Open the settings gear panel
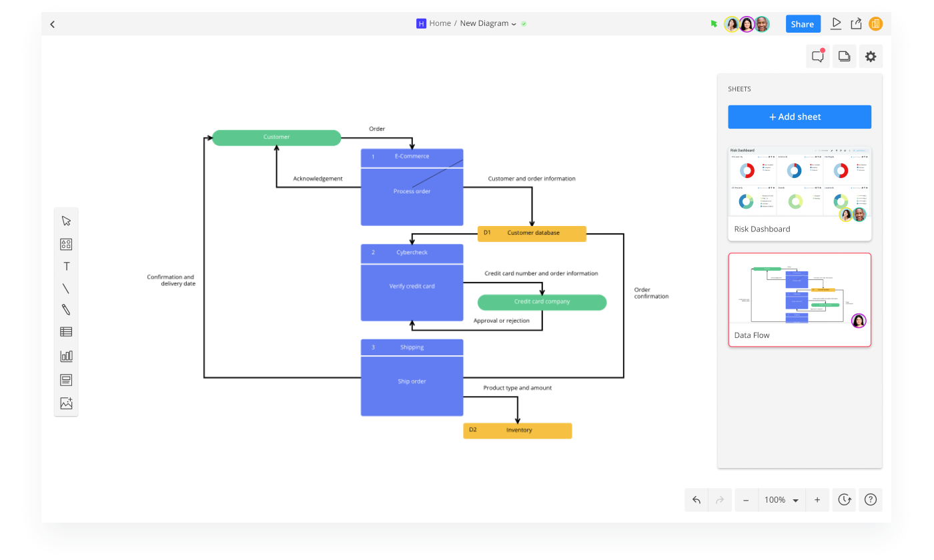934x560 pixels. [x=871, y=56]
